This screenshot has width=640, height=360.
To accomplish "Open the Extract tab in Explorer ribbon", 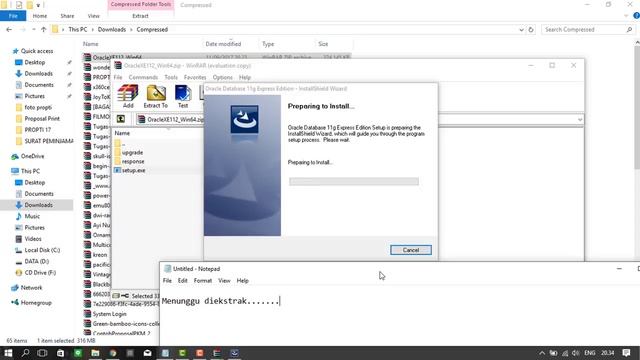I will click(140, 16).
